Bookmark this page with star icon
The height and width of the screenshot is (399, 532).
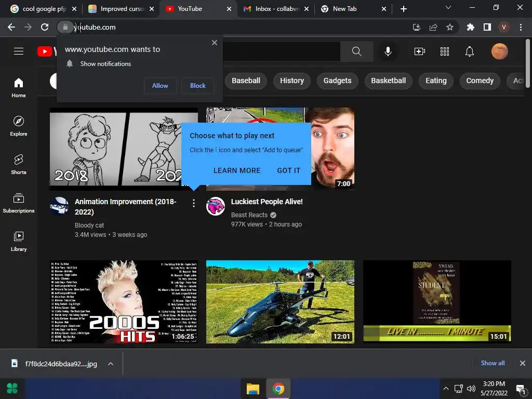(x=450, y=27)
